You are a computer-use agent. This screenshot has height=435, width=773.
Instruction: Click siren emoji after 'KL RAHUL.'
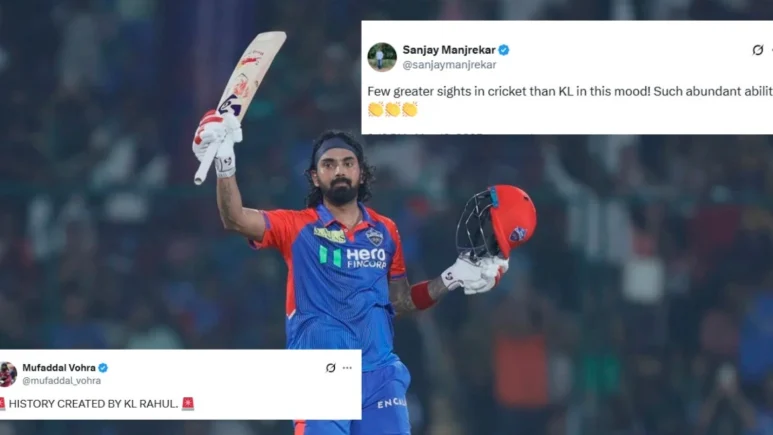(188, 403)
